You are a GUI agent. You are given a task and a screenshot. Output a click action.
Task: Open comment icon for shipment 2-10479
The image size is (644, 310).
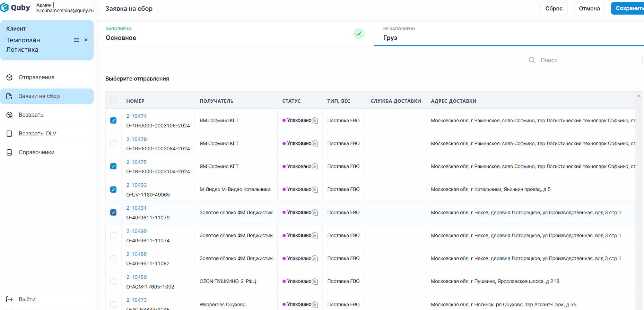(315, 143)
